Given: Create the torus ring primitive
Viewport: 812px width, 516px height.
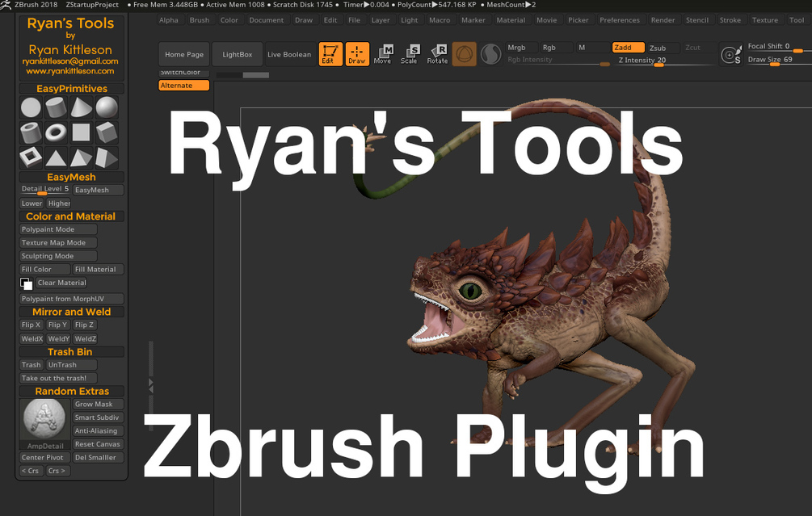Looking at the screenshot, I should click(56, 132).
